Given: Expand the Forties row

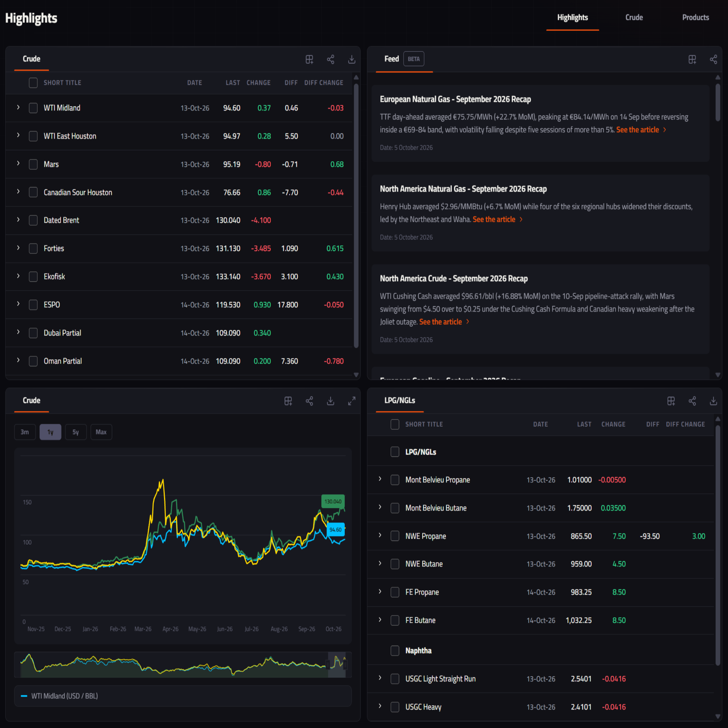Looking at the screenshot, I should [18, 248].
